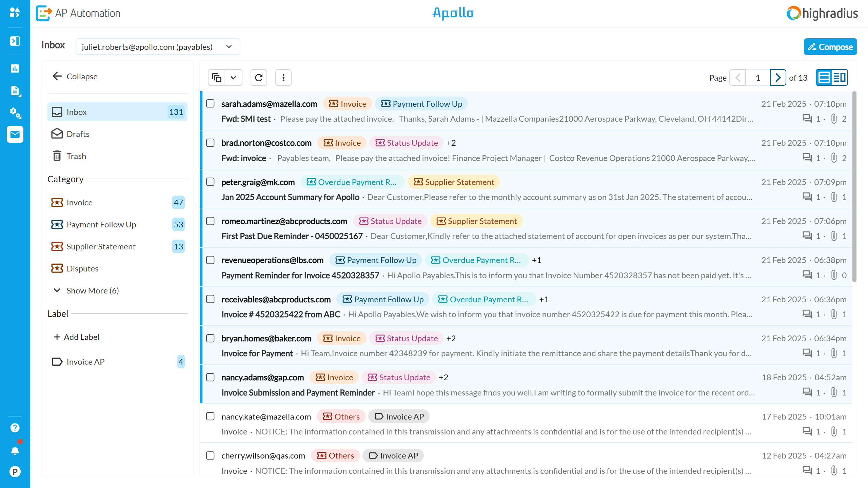Open the help question mark icon
Screen dimensions: 868x488
pyautogui.click(x=15, y=428)
